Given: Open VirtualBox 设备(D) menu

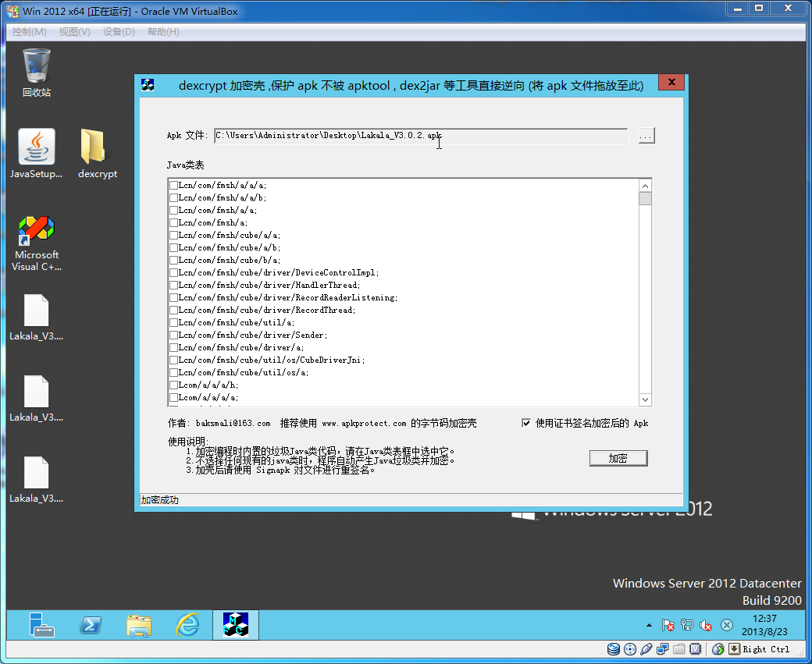Looking at the screenshot, I should coord(119,31).
